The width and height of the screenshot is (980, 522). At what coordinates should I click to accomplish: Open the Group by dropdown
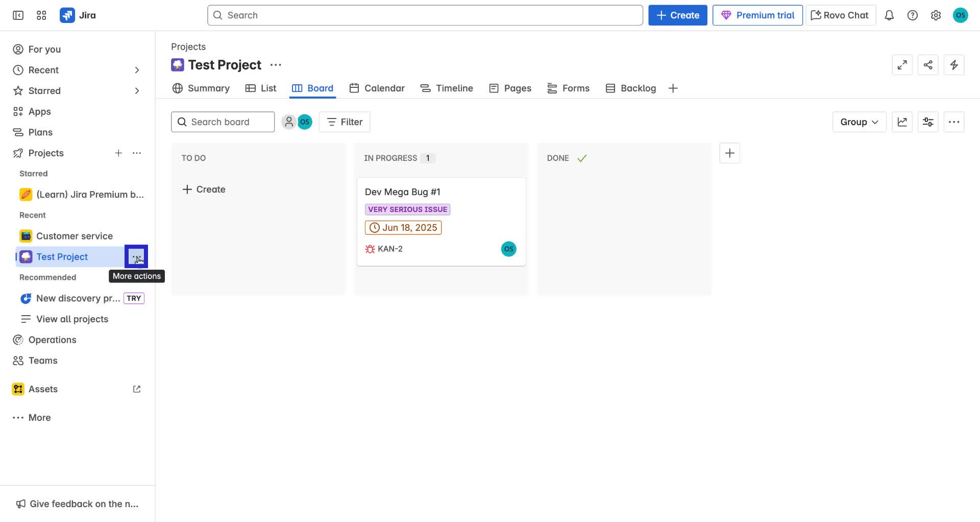(859, 122)
